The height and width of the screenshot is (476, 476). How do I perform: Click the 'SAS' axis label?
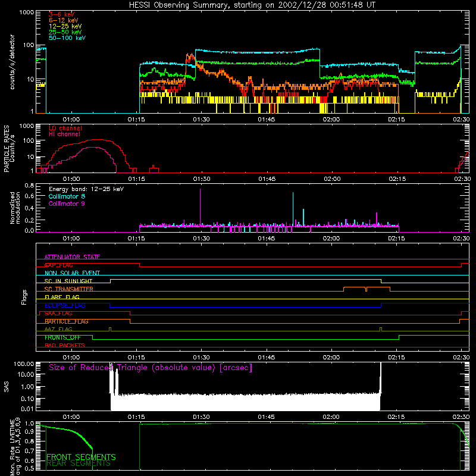pyautogui.click(x=6, y=387)
